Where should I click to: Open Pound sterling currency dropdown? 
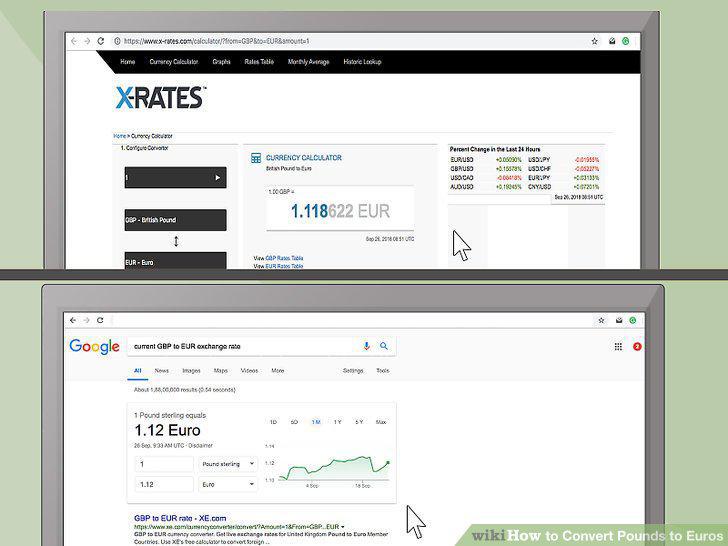click(x=228, y=464)
